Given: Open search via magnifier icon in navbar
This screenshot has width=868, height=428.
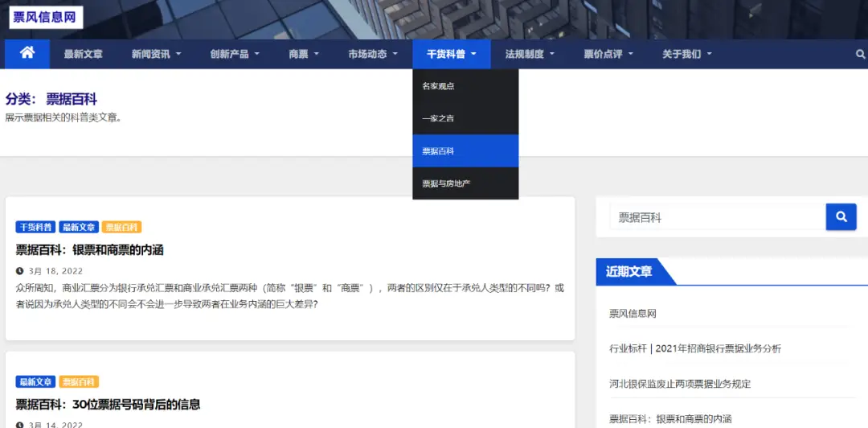Looking at the screenshot, I should [x=860, y=54].
